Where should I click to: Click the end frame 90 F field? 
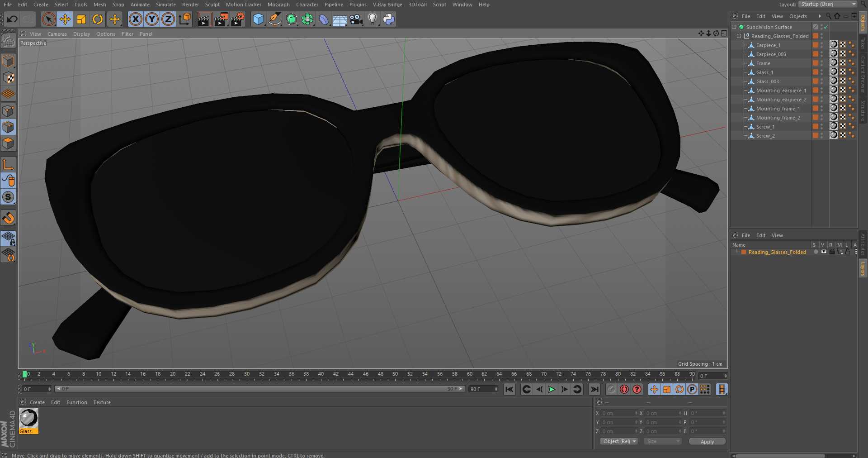483,389
